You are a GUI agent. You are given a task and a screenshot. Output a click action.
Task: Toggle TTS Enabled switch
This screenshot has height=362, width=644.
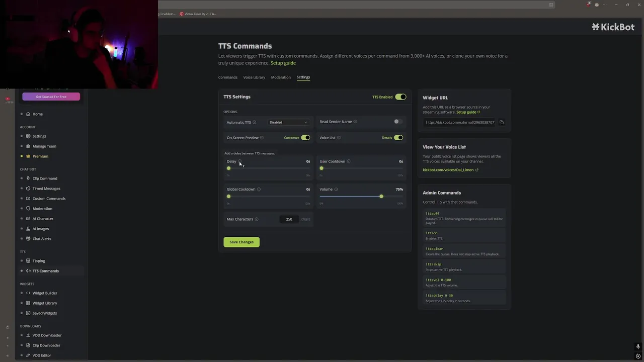click(400, 97)
